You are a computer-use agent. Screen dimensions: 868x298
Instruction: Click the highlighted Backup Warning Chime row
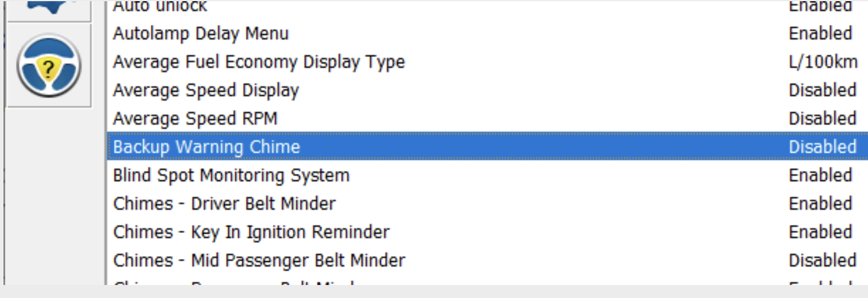click(x=488, y=147)
